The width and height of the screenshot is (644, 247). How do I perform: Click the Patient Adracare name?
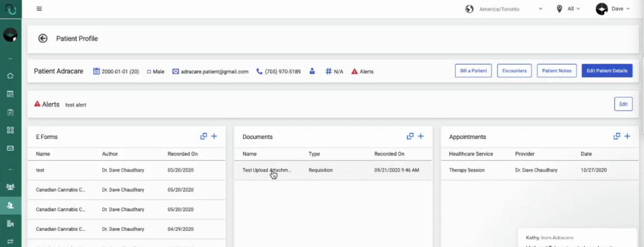click(58, 71)
